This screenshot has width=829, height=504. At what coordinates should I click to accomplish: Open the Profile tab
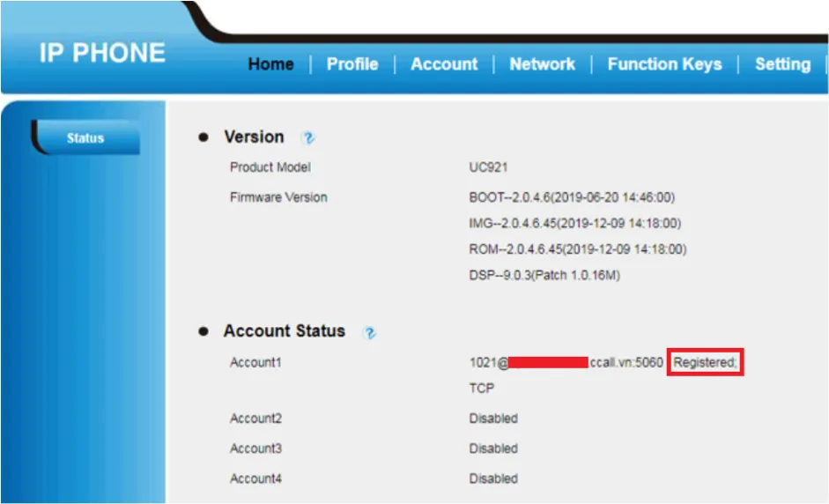(352, 64)
